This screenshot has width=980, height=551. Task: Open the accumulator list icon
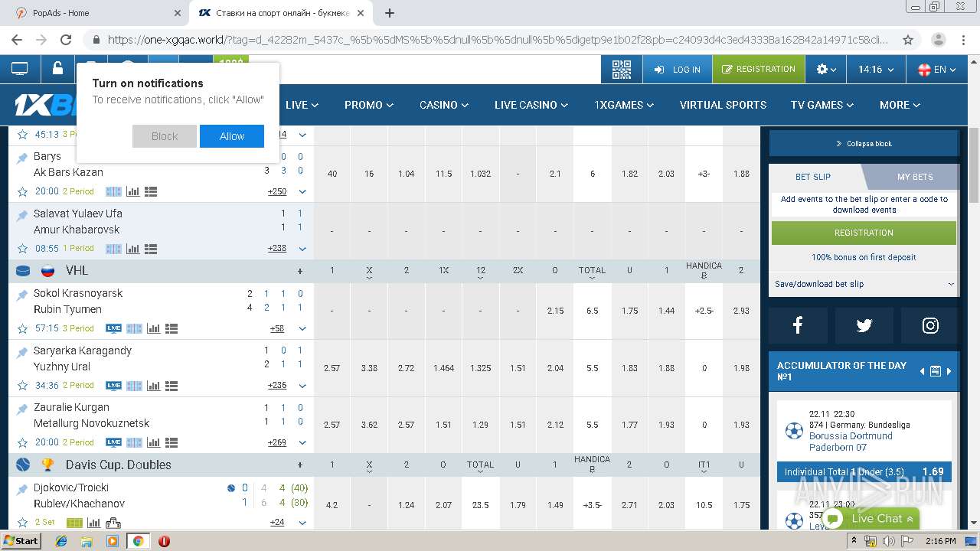pos(935,371)
